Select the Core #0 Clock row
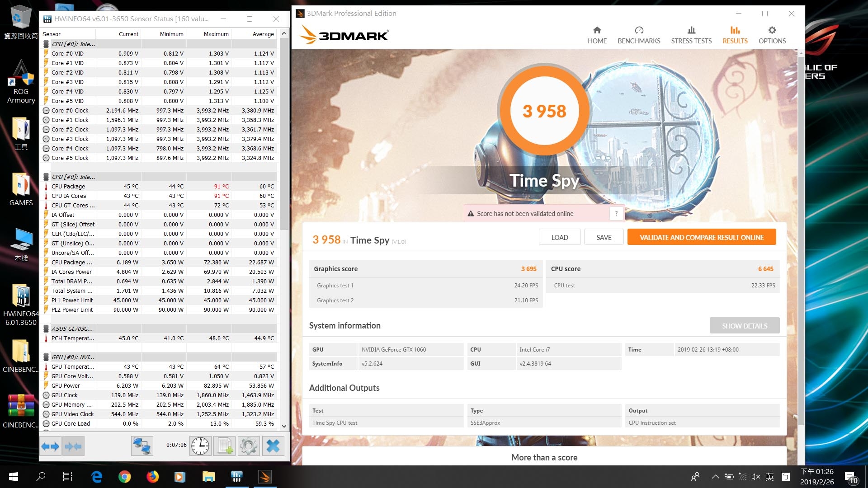This screenshot has height=488, width=868. [x=159, y=110]
